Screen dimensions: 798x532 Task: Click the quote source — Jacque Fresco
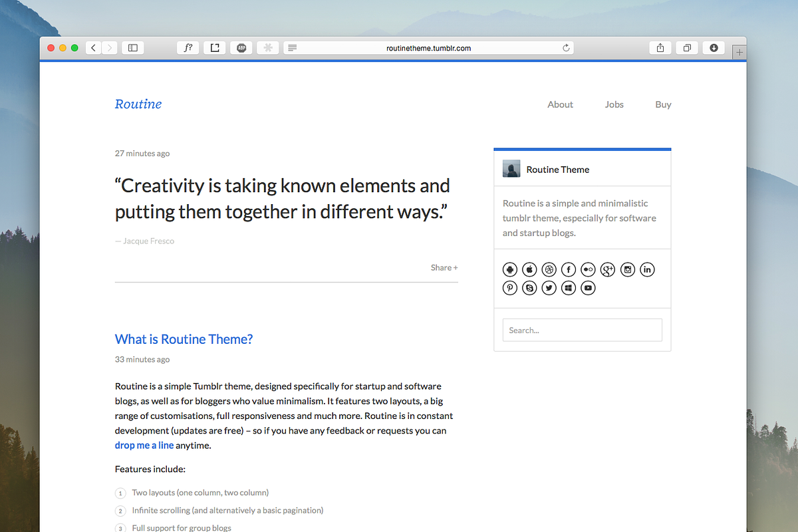(144, 241)
